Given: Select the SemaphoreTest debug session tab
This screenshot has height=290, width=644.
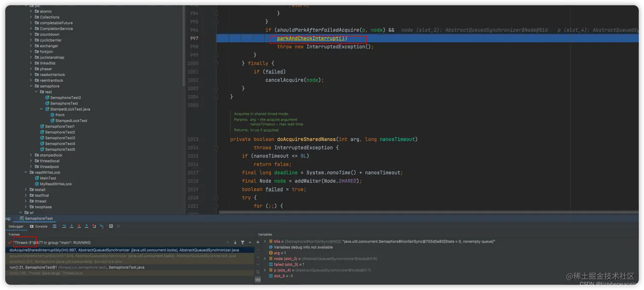Looking at the screenshot, I should tap(36, 218).
